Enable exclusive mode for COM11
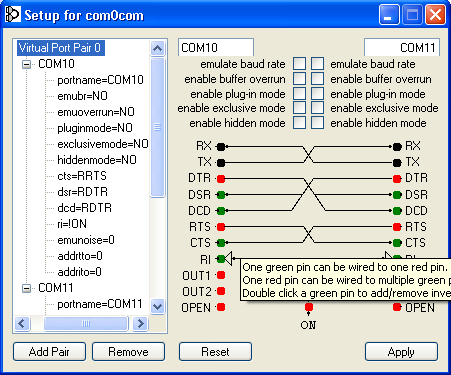Viewport: 451px width, 375px height. pyautogui.click(x=317, y=108)
